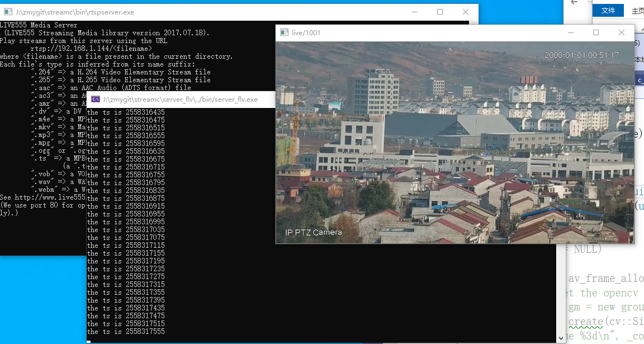Click the back arrow in background window
Image resolution: width=644 pixels, height=344 pixels.
575,2
